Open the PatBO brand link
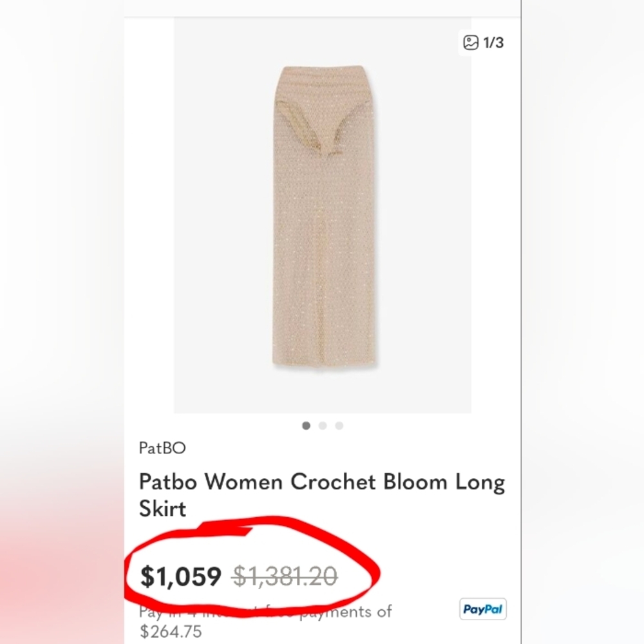 (x=162, y=448)
